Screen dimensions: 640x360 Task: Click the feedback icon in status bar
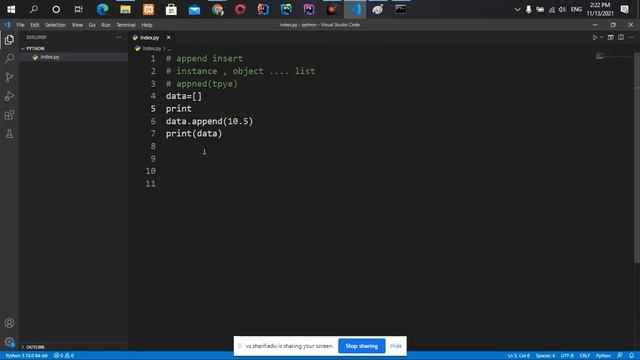(x=620, y=356)
